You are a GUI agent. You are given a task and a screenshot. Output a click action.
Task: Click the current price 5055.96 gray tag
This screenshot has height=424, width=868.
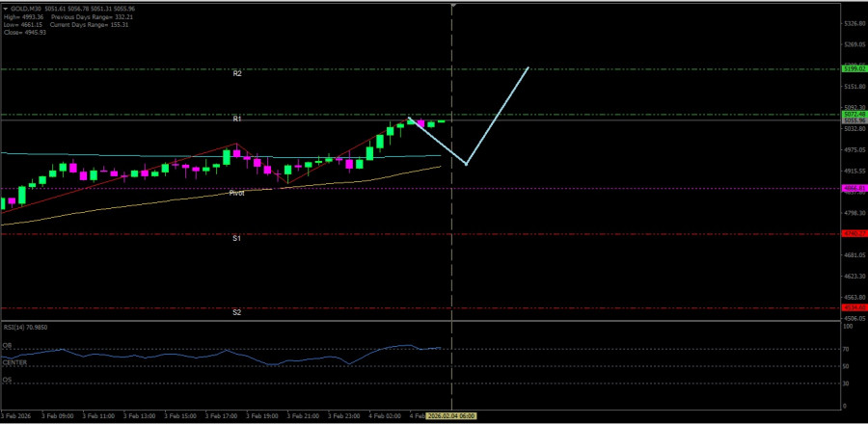click(x=852, y=120)
